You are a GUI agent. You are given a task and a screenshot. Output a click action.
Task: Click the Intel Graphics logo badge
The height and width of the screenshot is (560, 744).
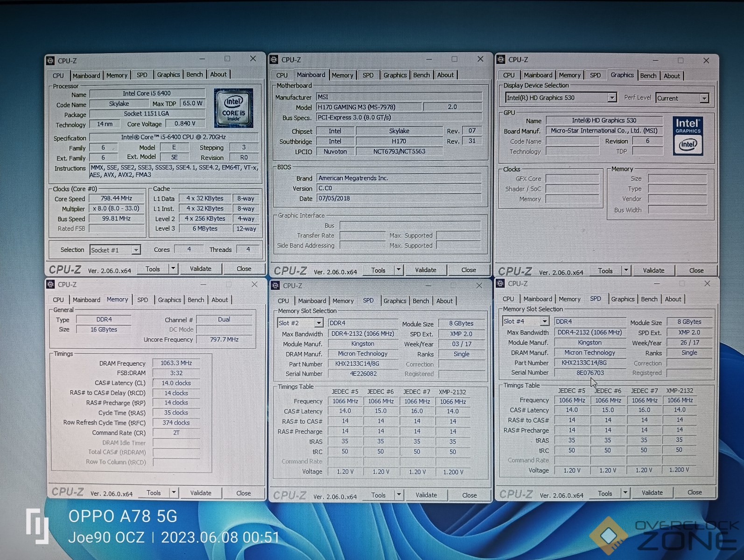pyautogui.click(x=688, y=136)
